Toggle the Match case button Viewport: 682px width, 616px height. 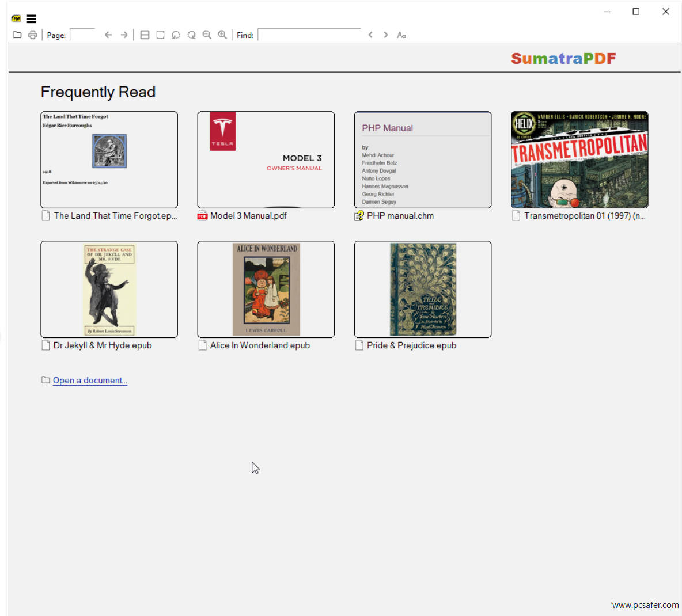tap(401, 35)
